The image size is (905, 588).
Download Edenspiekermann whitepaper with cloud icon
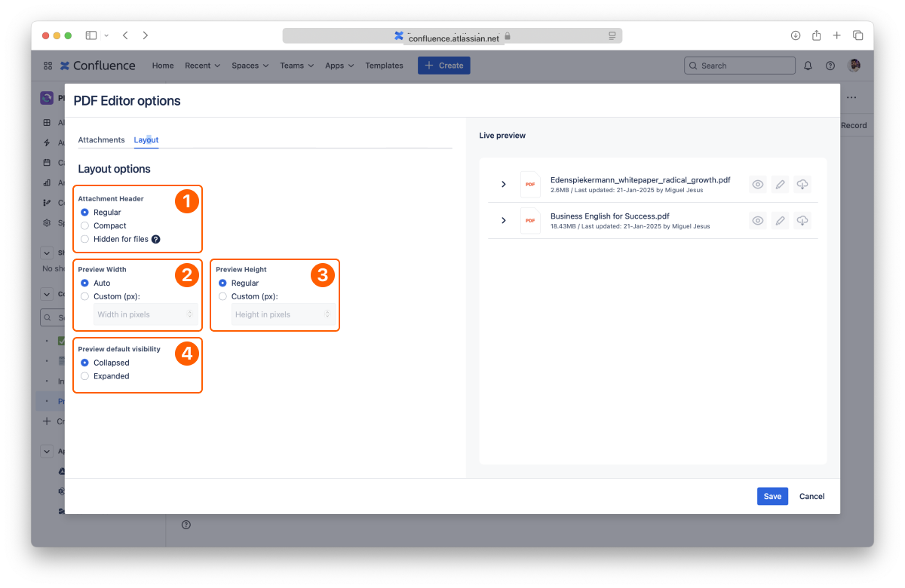pos(802,185)
